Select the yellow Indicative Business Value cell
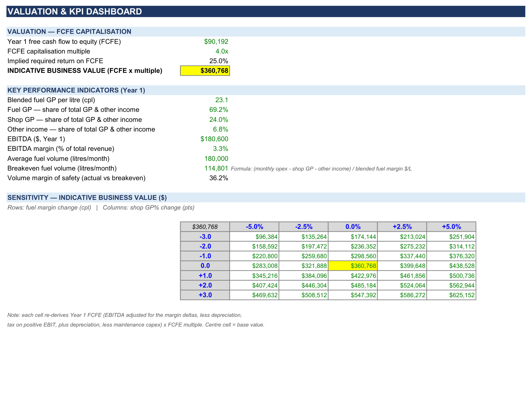532x411 pixels. pyautogui.click(x=205, y=71)
